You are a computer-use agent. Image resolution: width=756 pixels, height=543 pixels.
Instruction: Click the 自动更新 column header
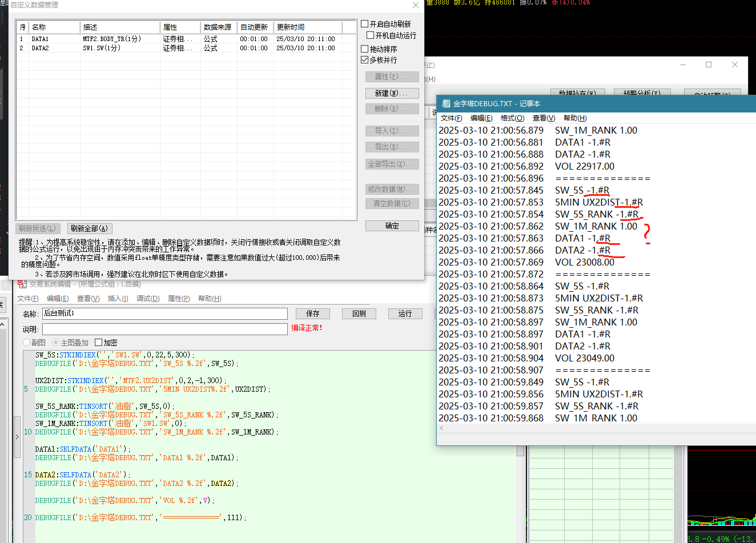255,27
